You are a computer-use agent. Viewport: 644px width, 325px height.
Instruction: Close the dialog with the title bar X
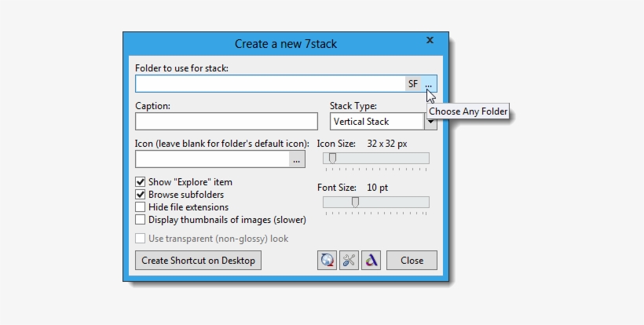pyautogui.click(x=430, y=40)
